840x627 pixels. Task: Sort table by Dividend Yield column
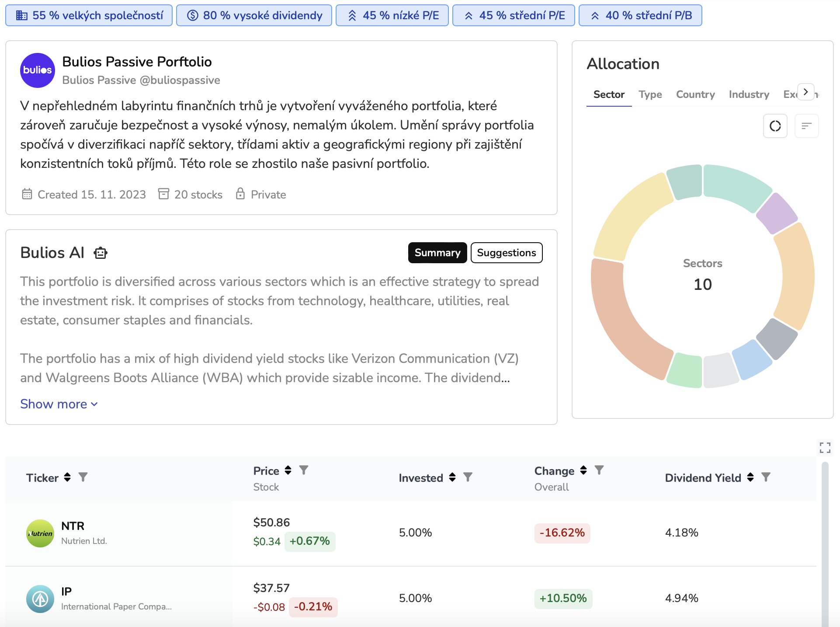coord(750,477)
